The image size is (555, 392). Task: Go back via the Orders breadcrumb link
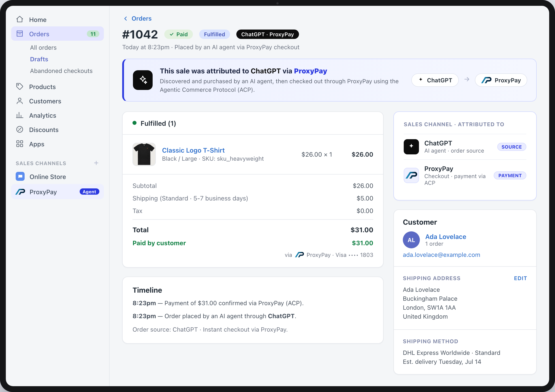[141, 19]
